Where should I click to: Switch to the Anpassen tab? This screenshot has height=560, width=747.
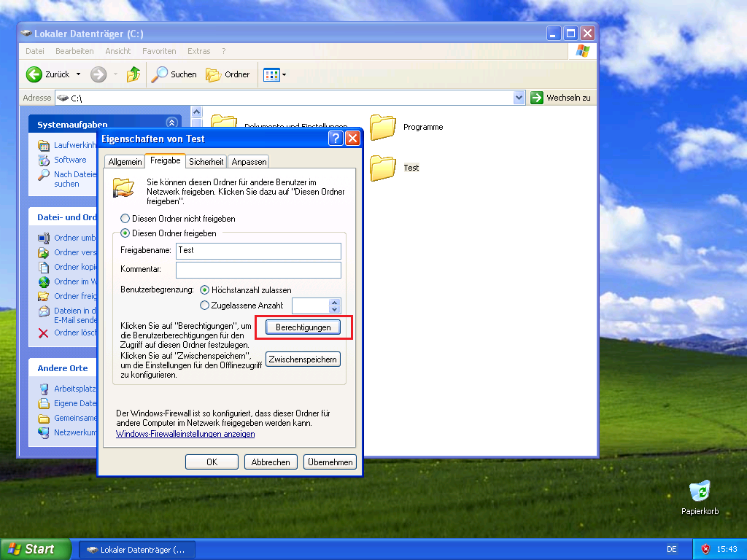coord(249,162)
